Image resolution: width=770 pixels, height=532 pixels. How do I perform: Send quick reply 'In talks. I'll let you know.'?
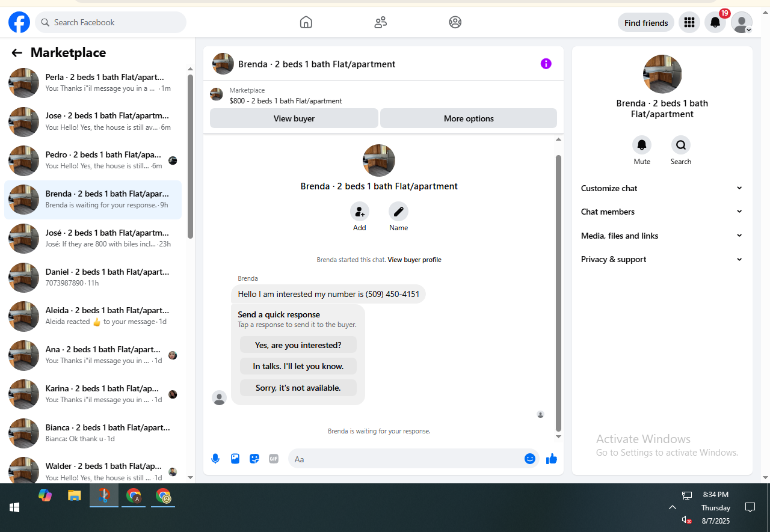pos(298,366)
